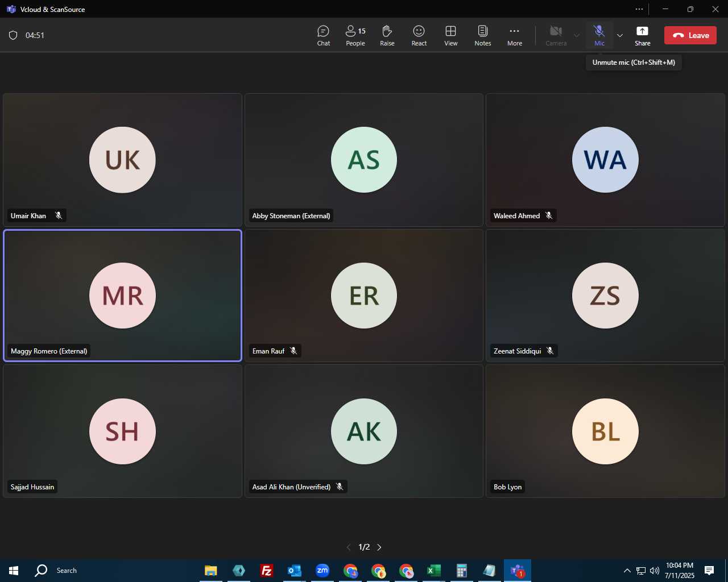
Task: Share your screen content
Action: (643, 35)
